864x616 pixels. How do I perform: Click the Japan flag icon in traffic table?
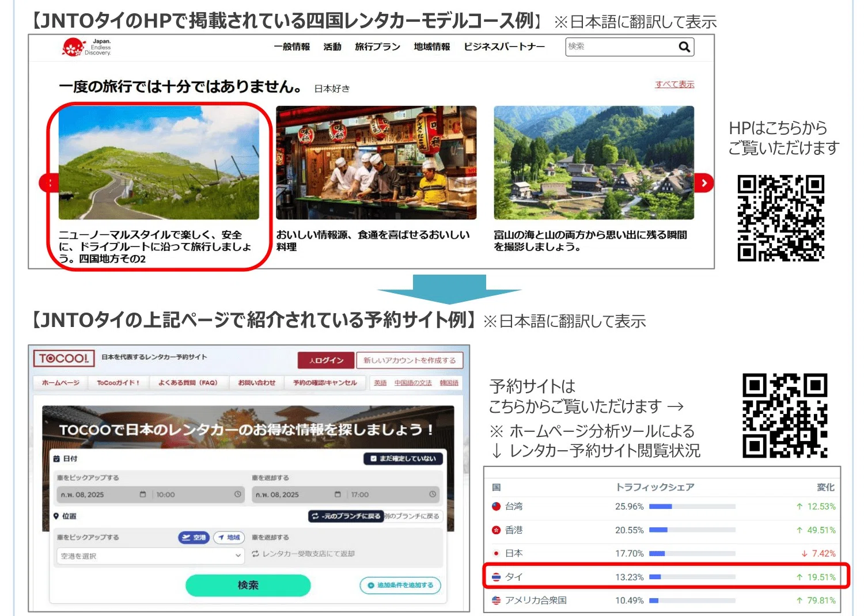496,554
